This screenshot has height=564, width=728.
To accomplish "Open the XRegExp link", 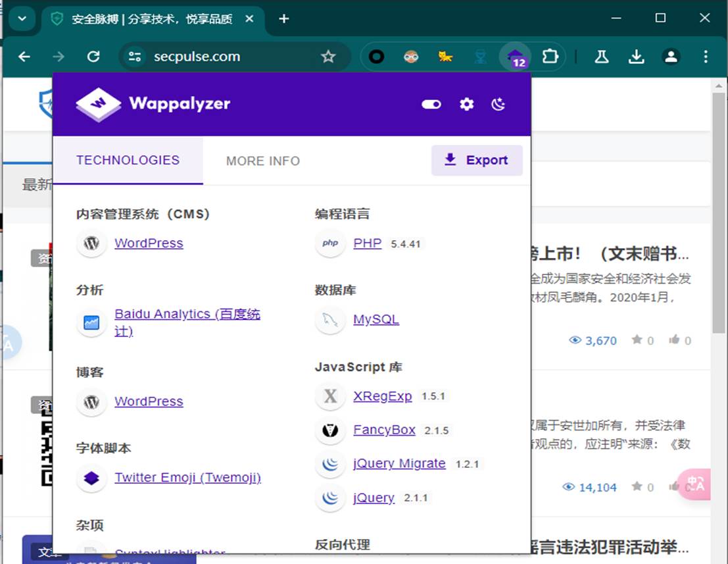I will (x=383, y=396).
